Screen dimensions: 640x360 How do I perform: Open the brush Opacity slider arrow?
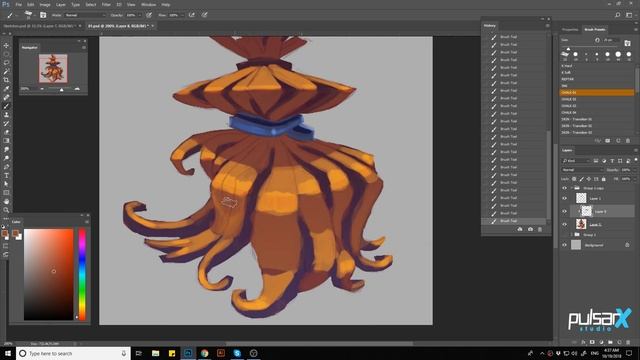click(x=140, y=15)
